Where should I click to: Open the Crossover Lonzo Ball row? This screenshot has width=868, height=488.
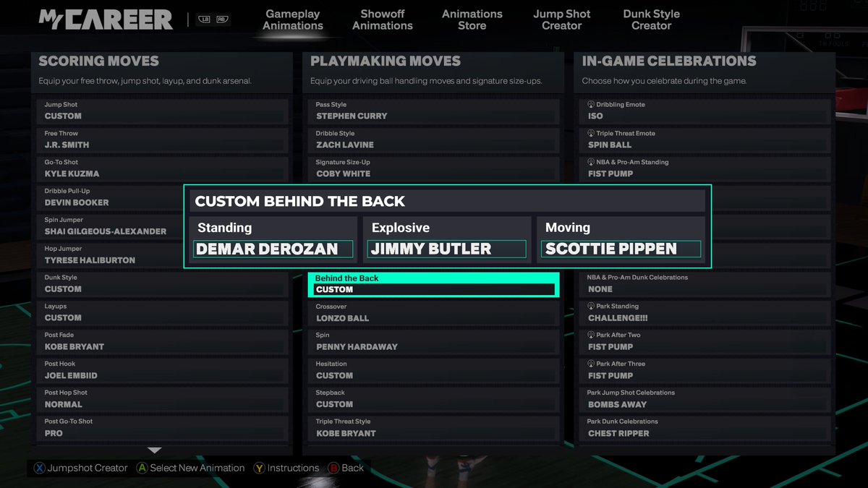(x=433, y=313)
